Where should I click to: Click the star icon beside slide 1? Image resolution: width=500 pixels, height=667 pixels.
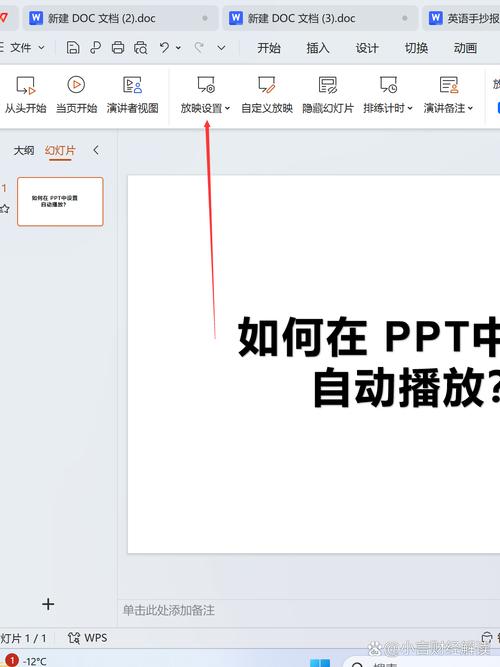click(x=4, y=209)
